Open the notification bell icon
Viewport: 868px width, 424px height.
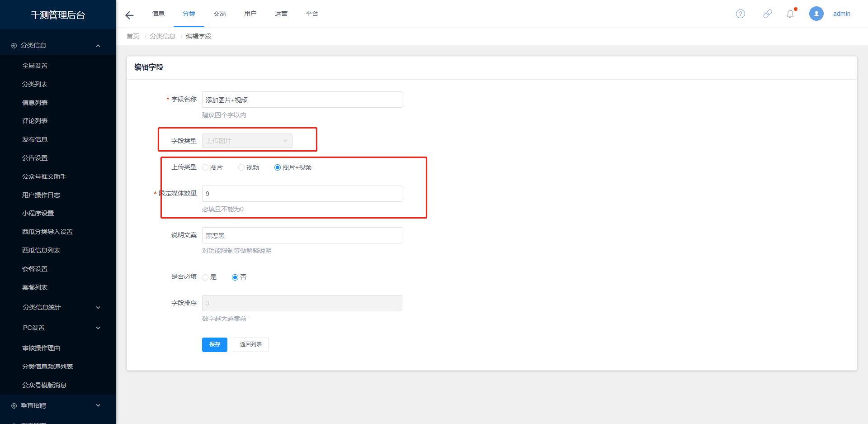click(x=790, y=14)
